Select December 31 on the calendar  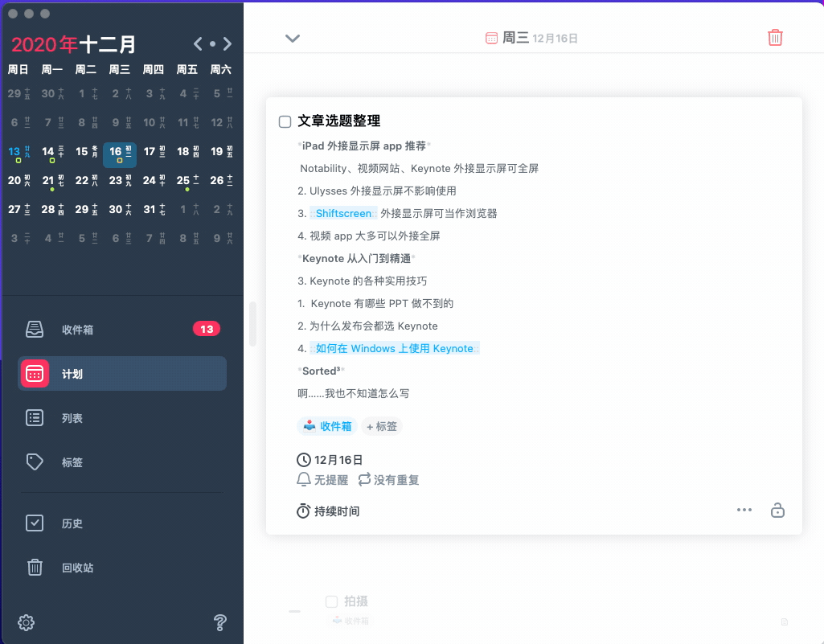154,210
